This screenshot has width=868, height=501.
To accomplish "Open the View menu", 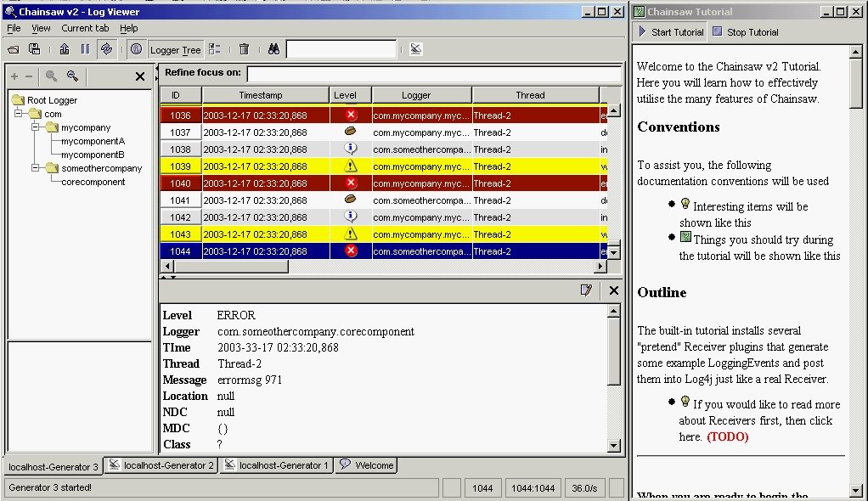I will pyautogui.click(x=41, y=28).
